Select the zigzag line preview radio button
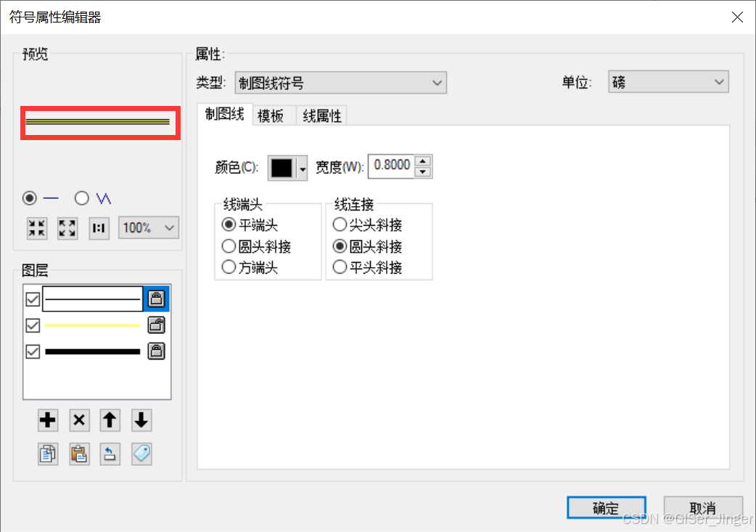 [x=81, y=198]
